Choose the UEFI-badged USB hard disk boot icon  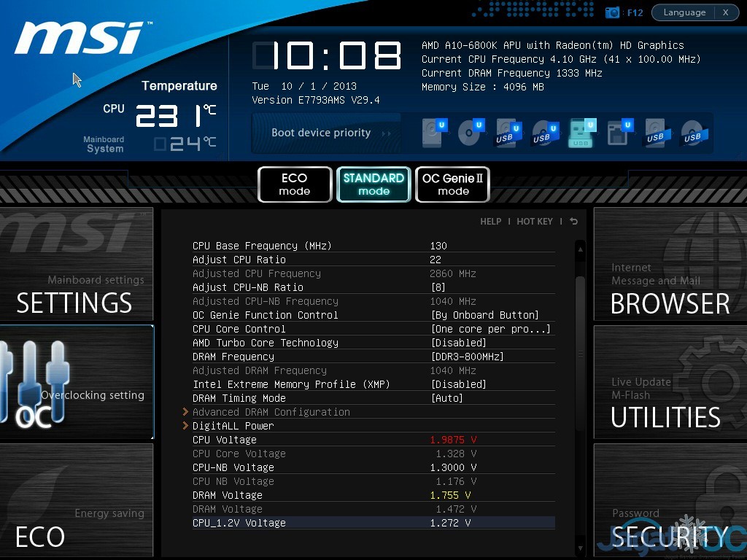pyautogui.click(x=508, y=133)
